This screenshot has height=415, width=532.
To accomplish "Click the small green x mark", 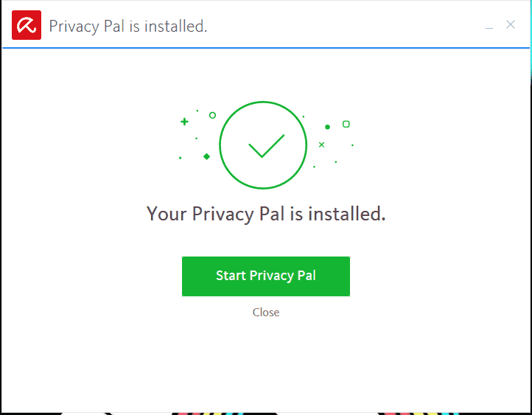I will tap(321, 144).
